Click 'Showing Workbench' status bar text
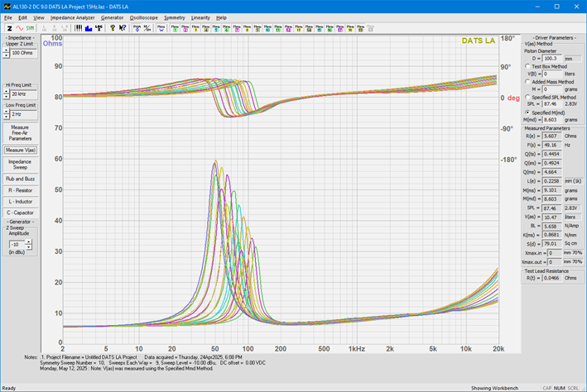The width and height of the screenshot is (587, 392). coord(494,388)
